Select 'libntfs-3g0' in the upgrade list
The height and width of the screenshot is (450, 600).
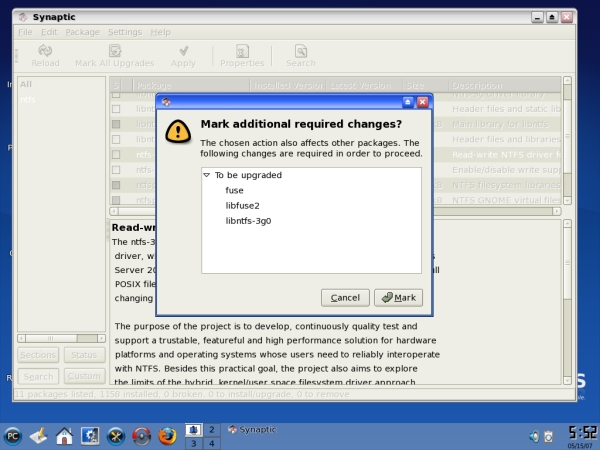pos(248,221)
